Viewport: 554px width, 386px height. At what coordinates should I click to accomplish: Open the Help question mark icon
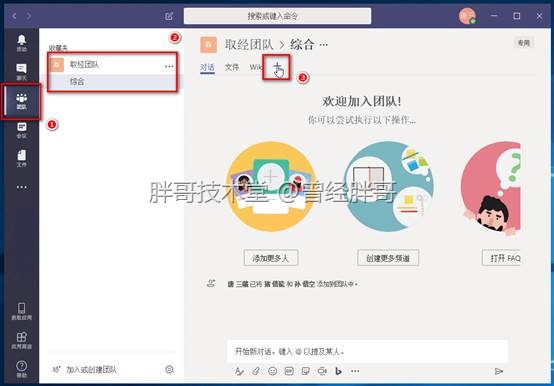point(22,369)
